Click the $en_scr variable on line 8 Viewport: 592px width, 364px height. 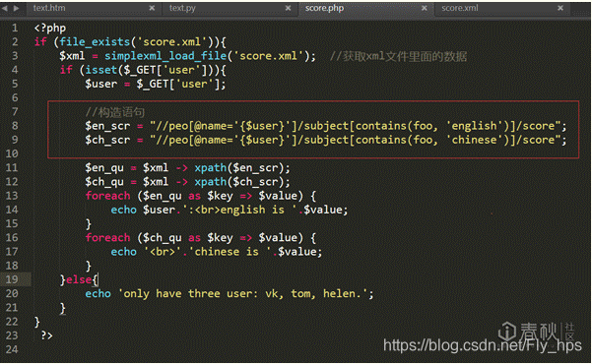tap(107, 126)
